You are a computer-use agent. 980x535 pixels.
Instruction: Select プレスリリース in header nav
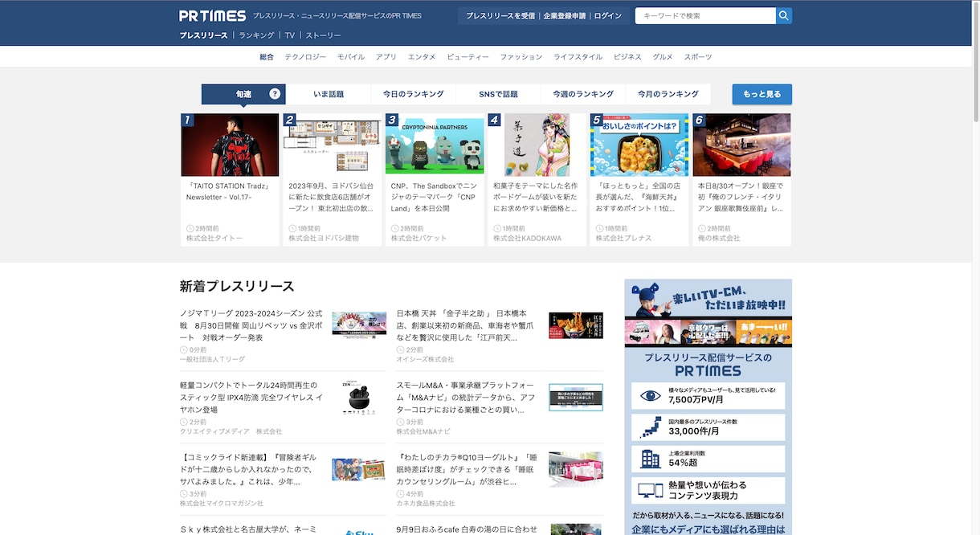click(x=204, y=35)
